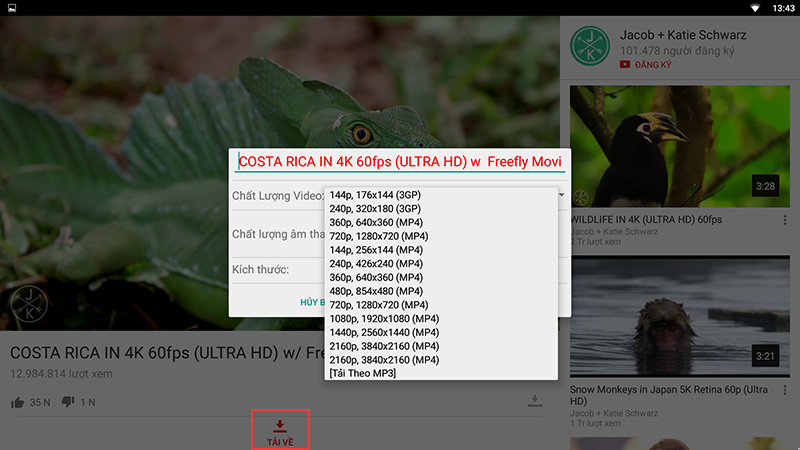Tap the grey download arrow icon
The image size is (800, 450).
coord(535,401)
